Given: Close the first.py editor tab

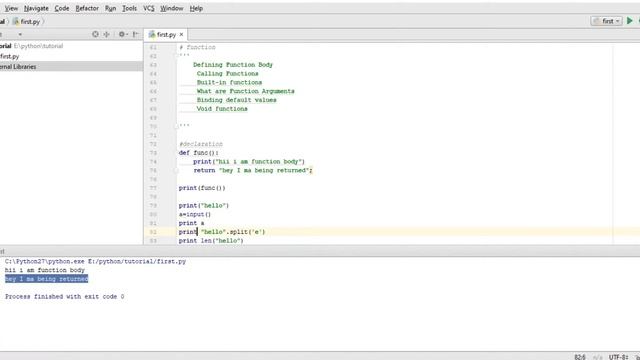Looking at the screenshot, I should pyautogui.click(x=181, y=35).
